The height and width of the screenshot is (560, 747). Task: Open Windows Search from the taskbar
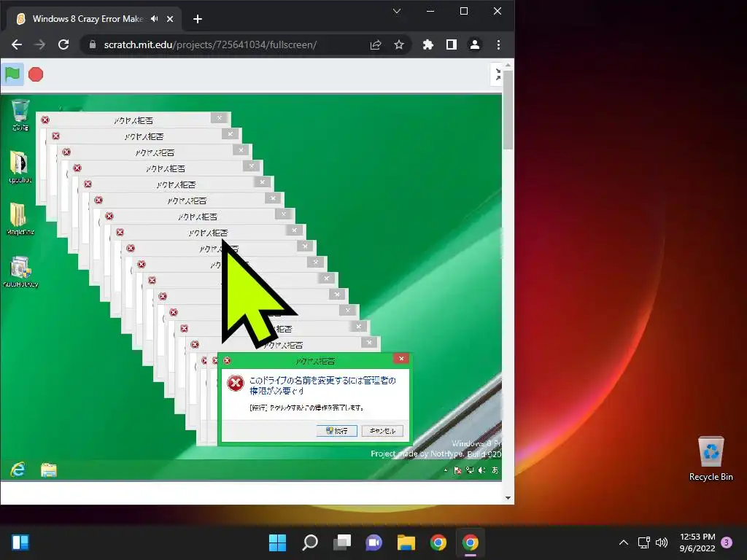[x=309, y=542]
